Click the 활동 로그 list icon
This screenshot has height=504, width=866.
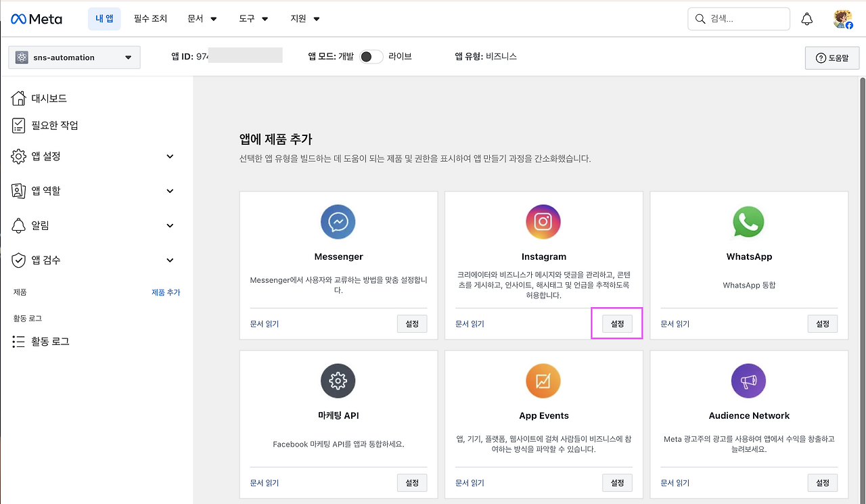click(19, 342)
